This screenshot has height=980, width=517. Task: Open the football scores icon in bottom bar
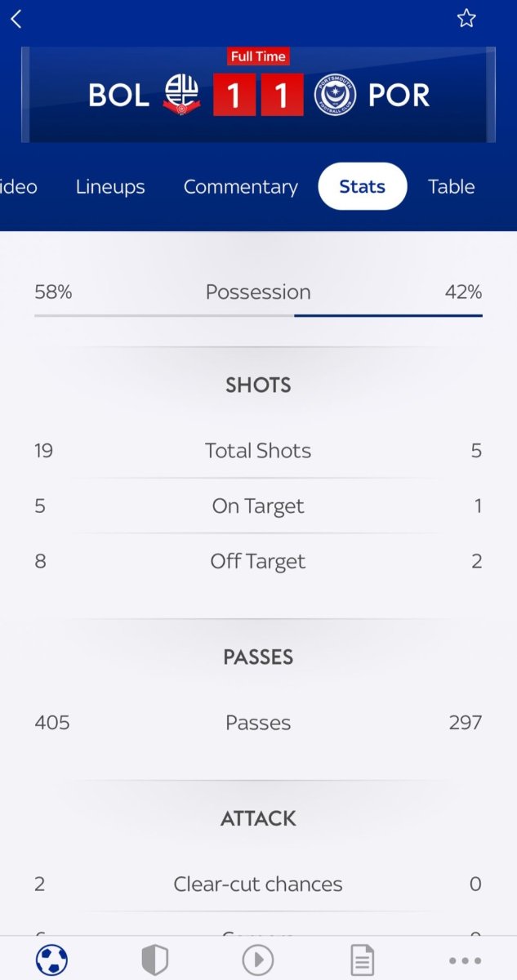click(x=51, y=960)
